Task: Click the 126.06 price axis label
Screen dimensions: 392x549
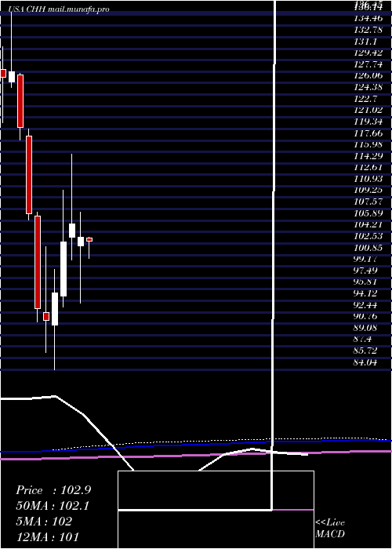Action: pos(368,75)
